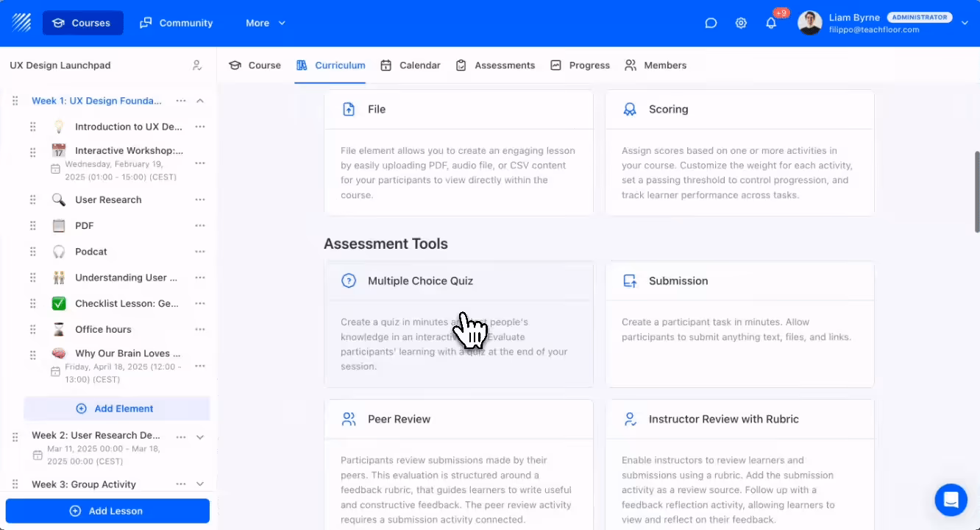Select the Multiple Choice Quiz card

click(x=458, y=324)
